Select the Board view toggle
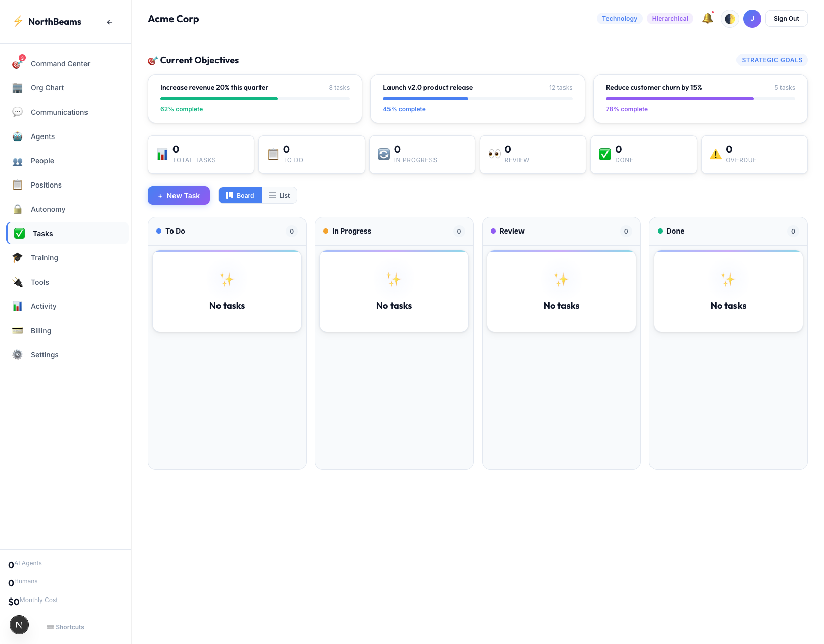824x644 pixels. click(x=240, y=195)
